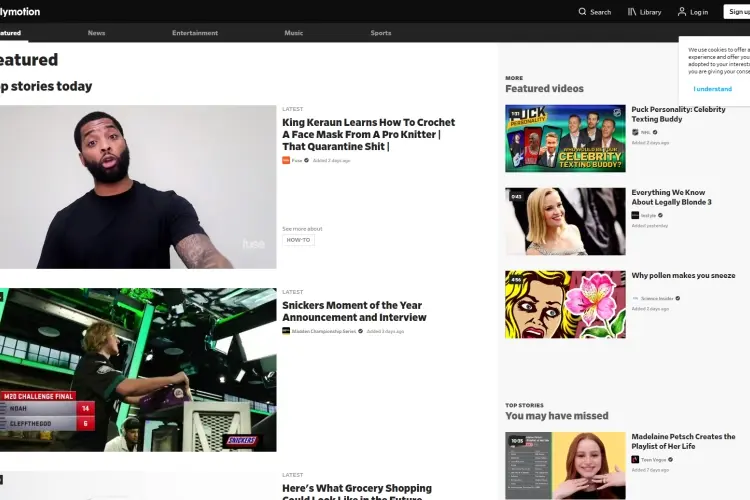The width and height of the screenshot is (750, 500).
Task: Click the Teen Vogue channel name
Action: (x=653, y=460)
